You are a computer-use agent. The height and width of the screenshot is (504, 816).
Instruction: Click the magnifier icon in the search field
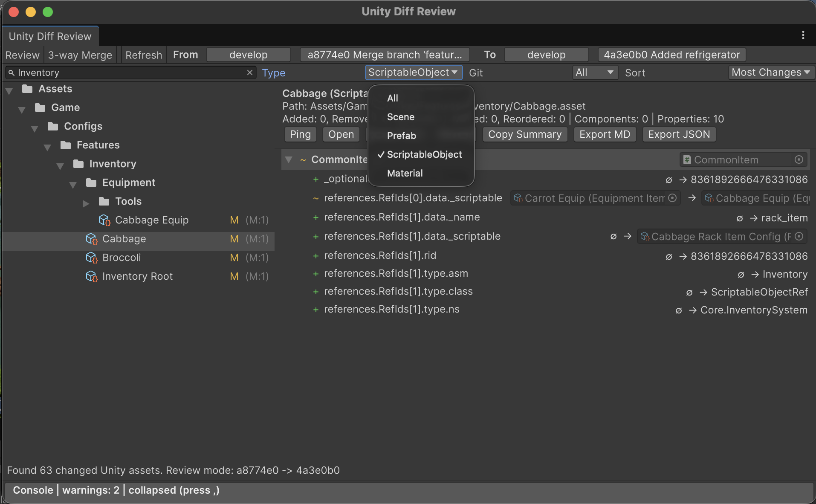pos(11,72)
